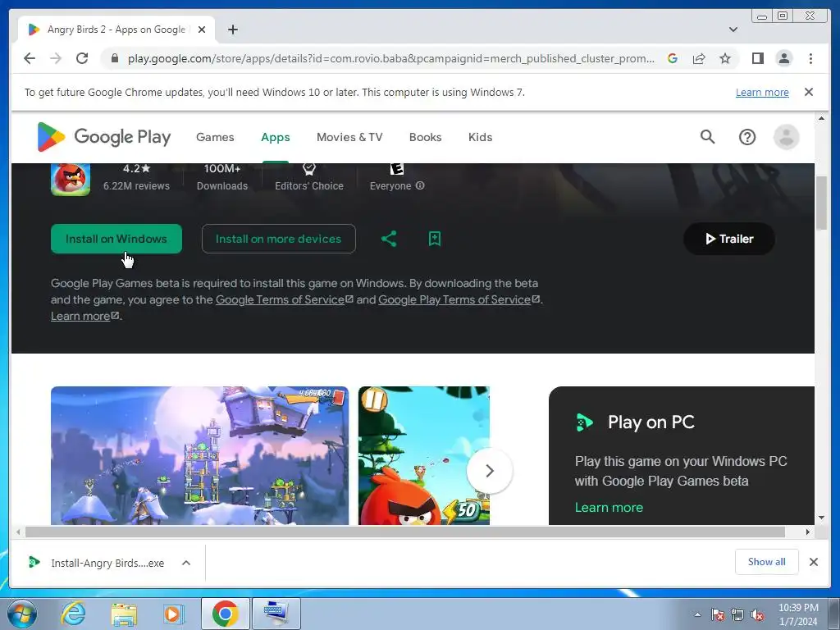Click the vertical scrollbar thumb
840x630 pixels.
[821, 203]
